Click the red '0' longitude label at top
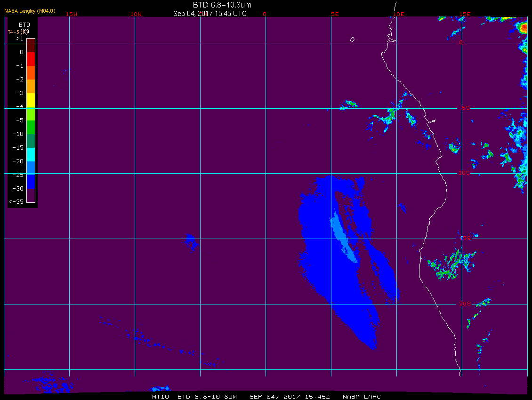The width and height of the screenshot is (532, 400). click(265, 14)
